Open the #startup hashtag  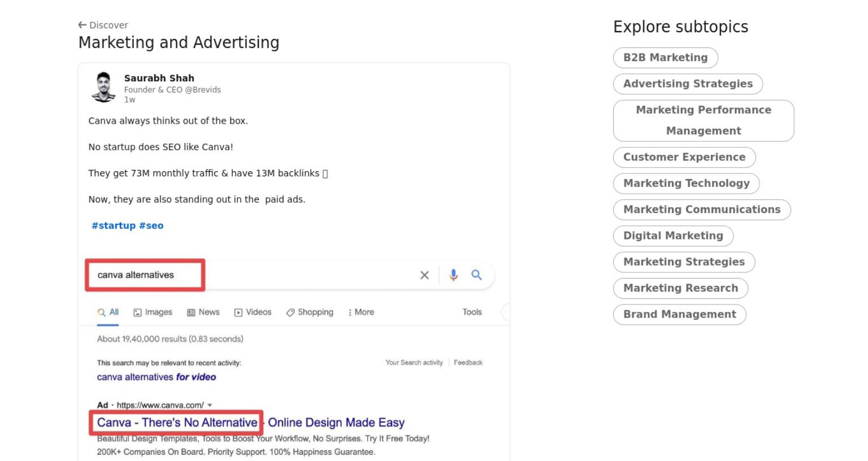(114, 225)
